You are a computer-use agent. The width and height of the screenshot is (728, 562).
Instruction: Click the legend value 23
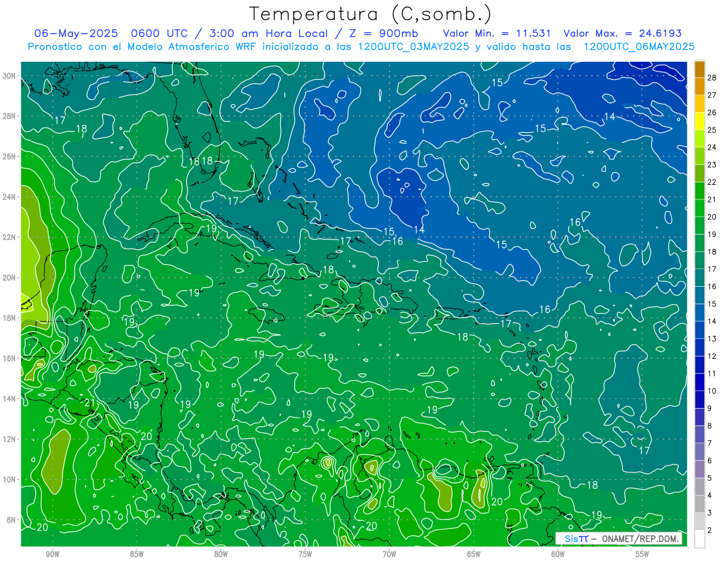(x=712, y=165)
